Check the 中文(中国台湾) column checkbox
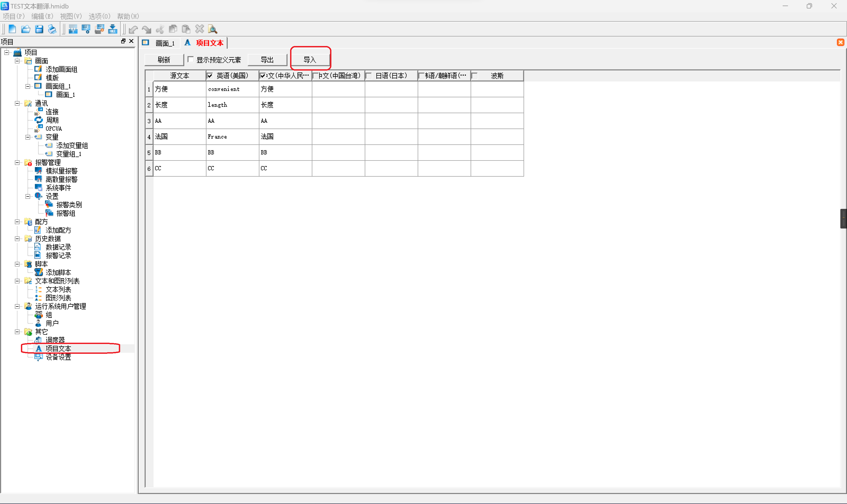 coord(316,75)
